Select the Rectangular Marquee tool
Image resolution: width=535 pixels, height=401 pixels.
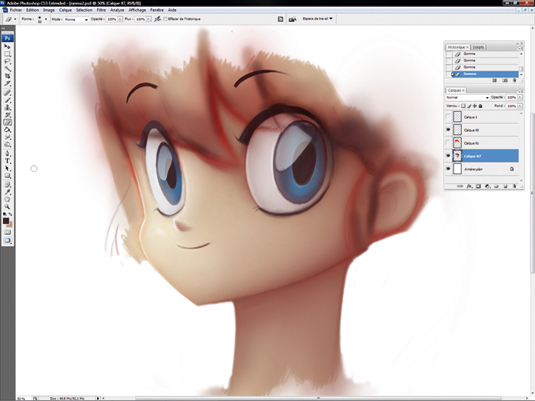click(7, 54)
